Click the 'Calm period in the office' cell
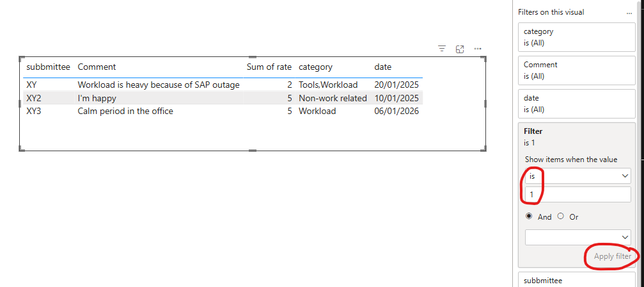The image size is (644, 287). tap(125, 111)
